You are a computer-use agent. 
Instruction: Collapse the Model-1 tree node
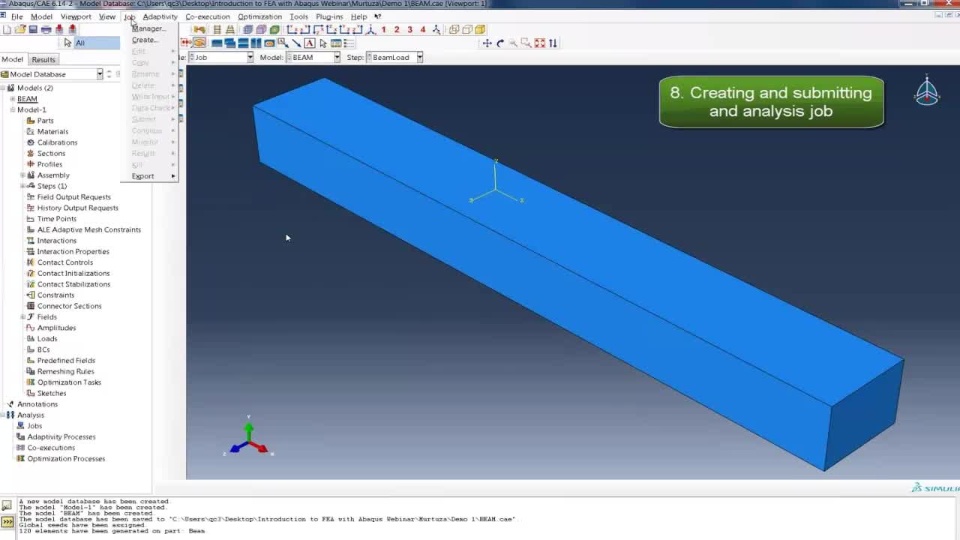point(12,110)
